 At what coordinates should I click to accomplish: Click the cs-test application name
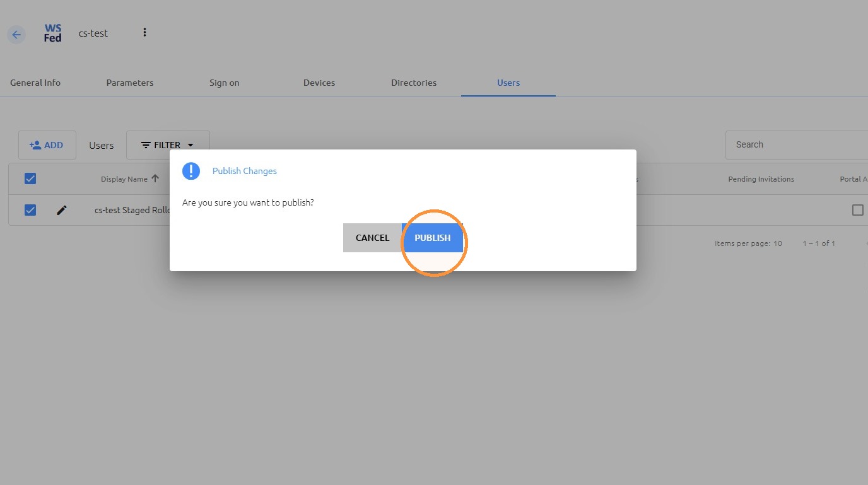93,33
